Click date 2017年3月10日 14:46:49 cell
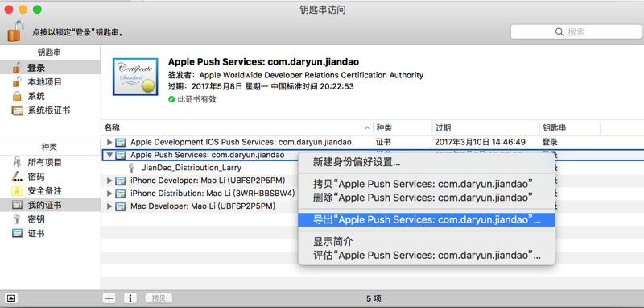Viewport: 644px width, 308px height. [x=480, y=142]
